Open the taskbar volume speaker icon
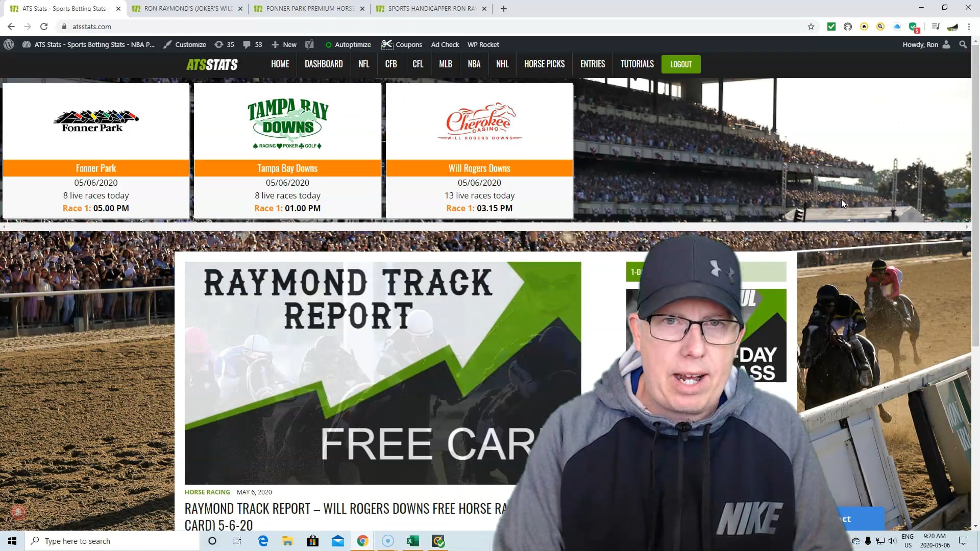 892,541
